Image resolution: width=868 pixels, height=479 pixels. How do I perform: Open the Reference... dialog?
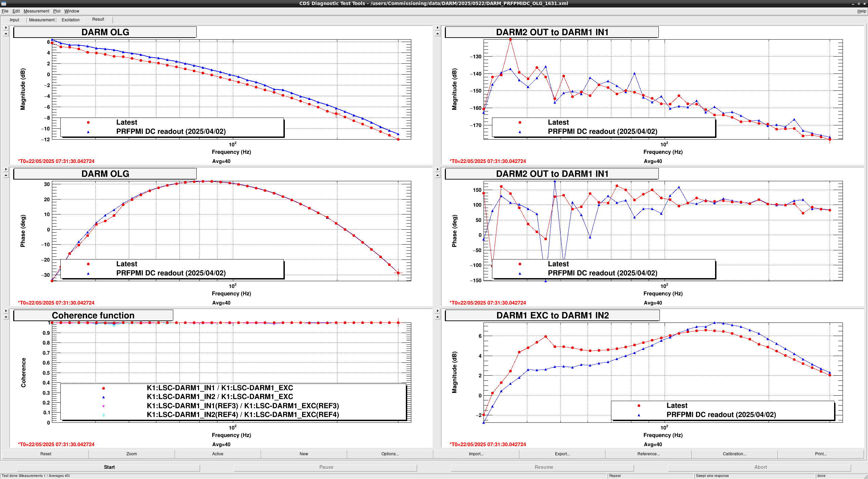point(648,454)
